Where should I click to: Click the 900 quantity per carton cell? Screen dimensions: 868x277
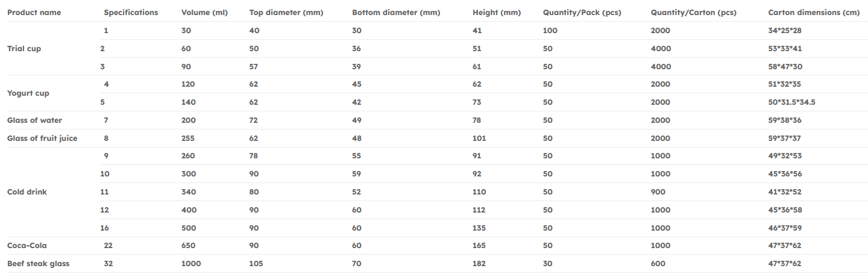coord(658,192)
